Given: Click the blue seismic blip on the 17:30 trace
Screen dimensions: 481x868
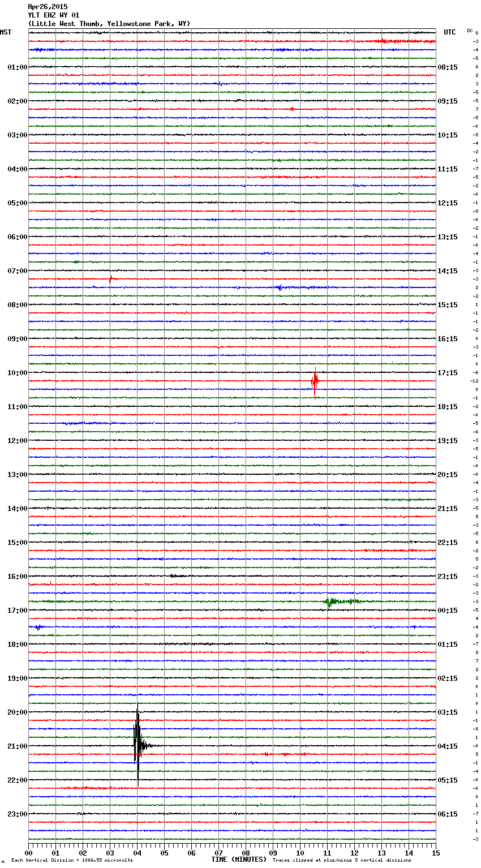Looking at the screenshot, I should [38, 627].
